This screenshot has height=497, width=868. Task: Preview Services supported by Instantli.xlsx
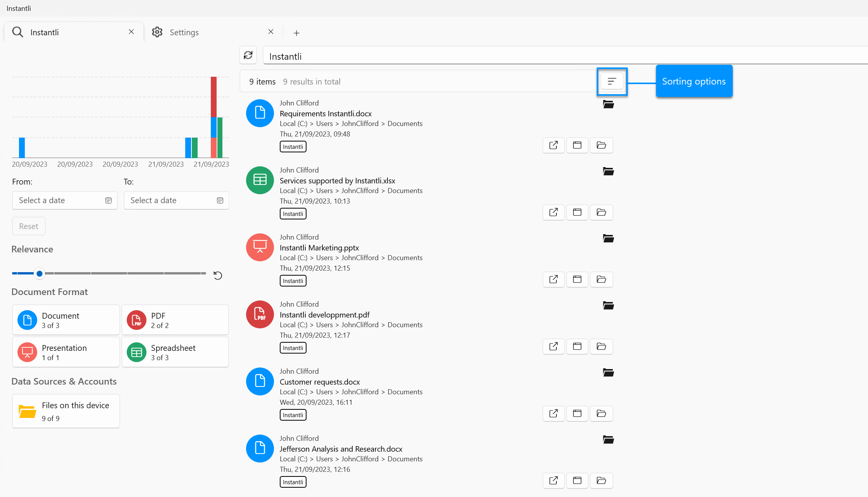(577, 212)
